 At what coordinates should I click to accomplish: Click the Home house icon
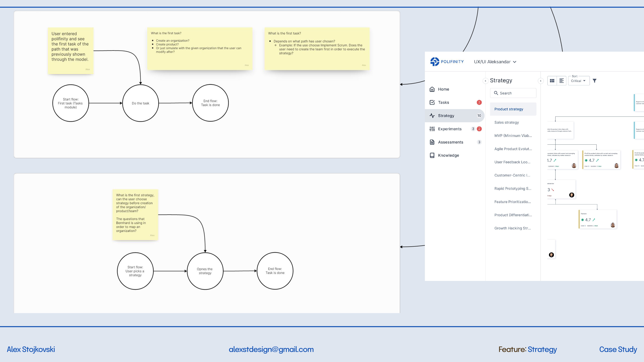tap(432, 89)
